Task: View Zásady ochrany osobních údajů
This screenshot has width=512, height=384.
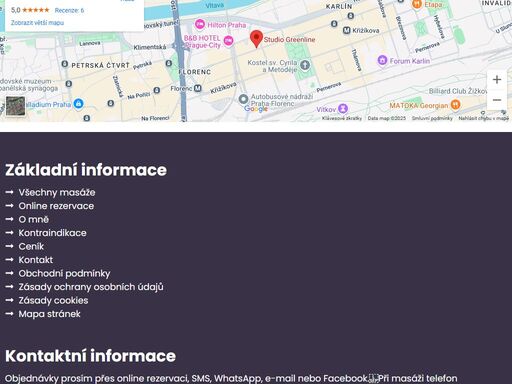Action: (x=91, y=287)
